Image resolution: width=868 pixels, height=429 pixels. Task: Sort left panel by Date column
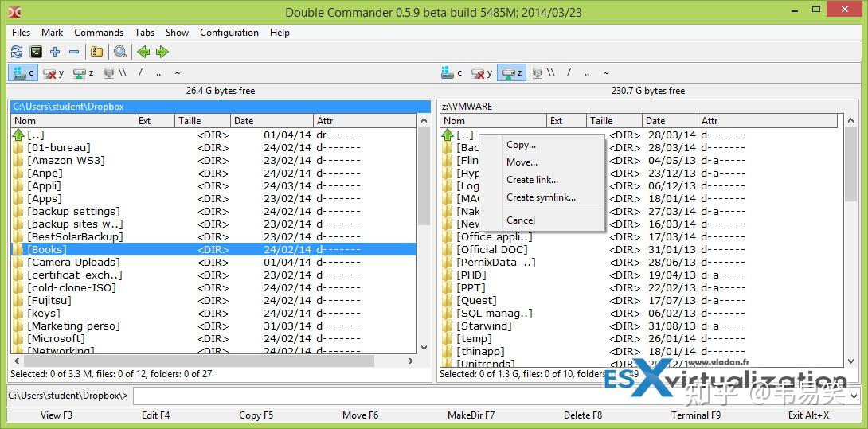pyautogui.click(x=272, y=121)
